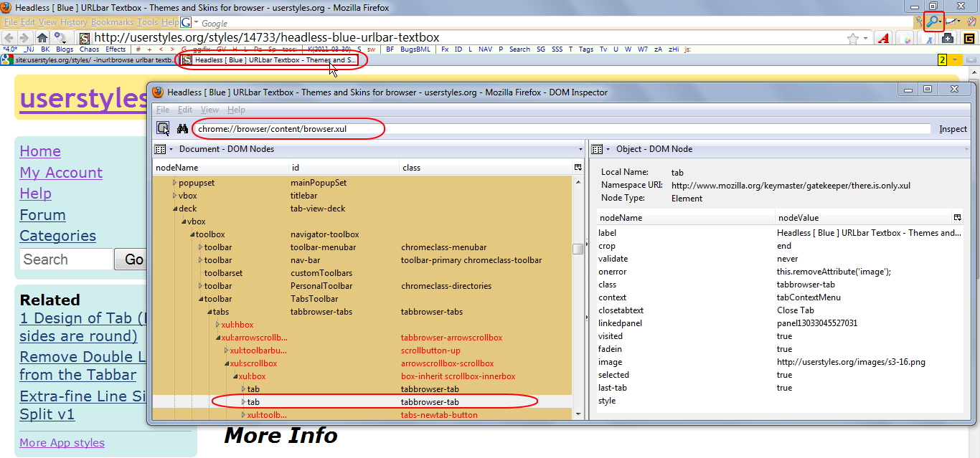Open the star bookmark dropdown arrow
This screenshot has height=458, width=980.
[x=865, y=38]
